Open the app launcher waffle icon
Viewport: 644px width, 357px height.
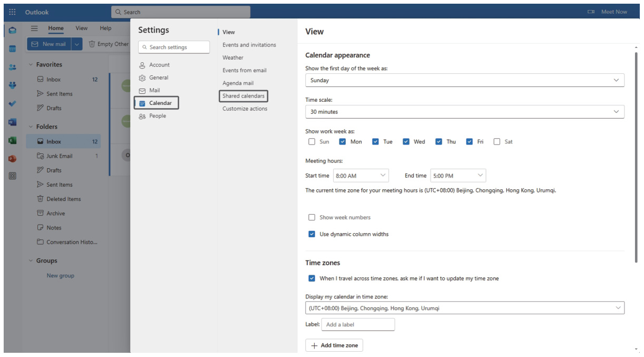tap(13, 12)
